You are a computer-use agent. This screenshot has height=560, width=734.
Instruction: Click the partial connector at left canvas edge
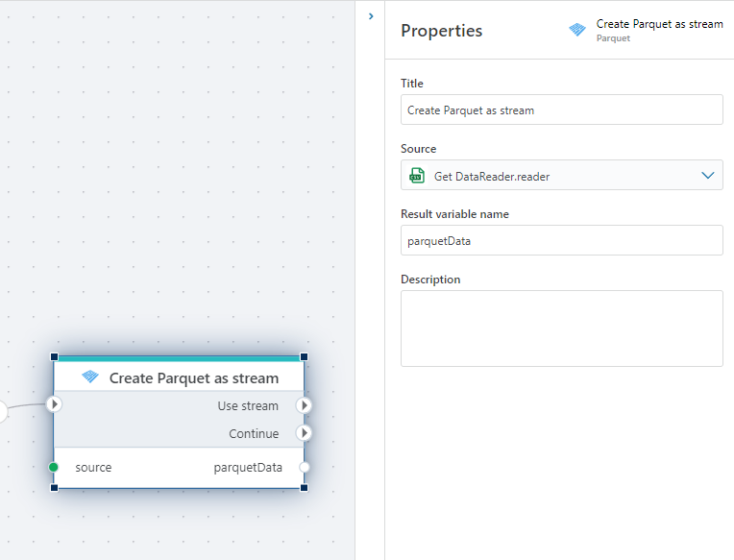click(3, 411)
